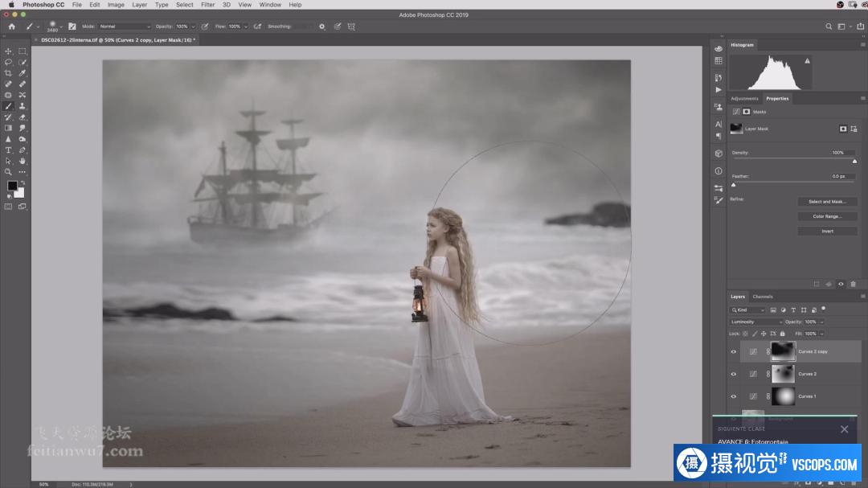Image resolution: width=868 pixels, height=488 pixels.
Task: Select the Lasso tool
Action: point(8,63)
